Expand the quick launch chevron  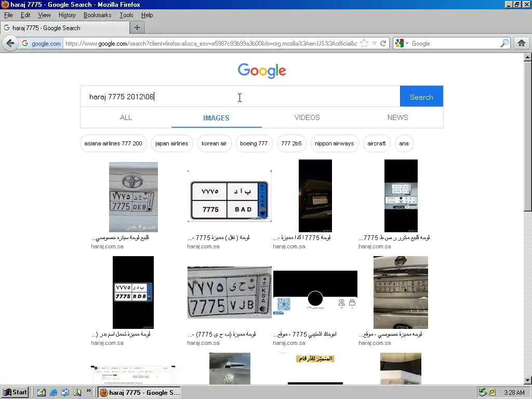click(88, 391)
